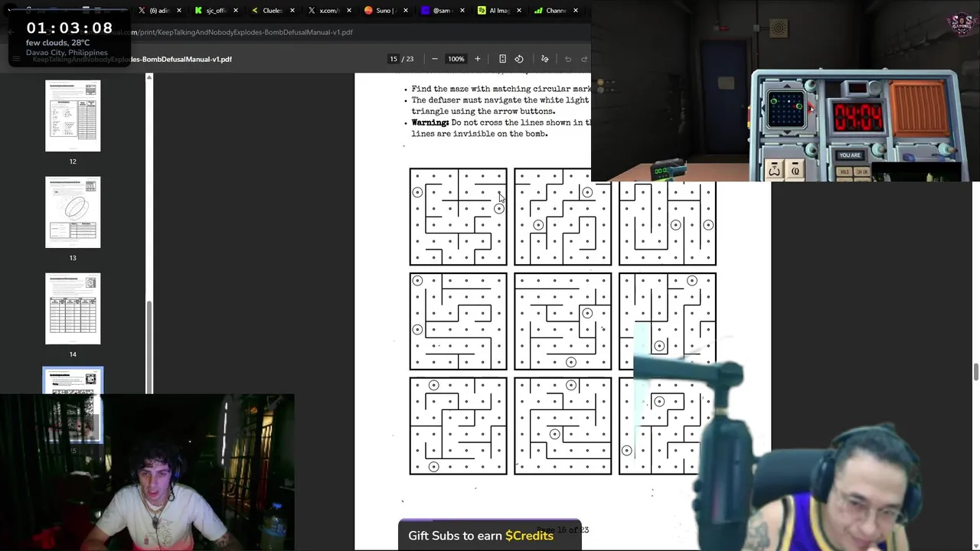
Task: Click the middle maze in the center row
Action: tap(563, 321)
